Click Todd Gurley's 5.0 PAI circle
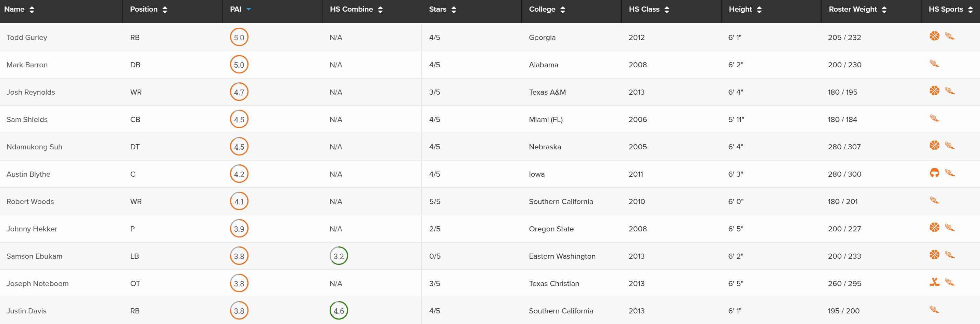 tap(239, 37)
